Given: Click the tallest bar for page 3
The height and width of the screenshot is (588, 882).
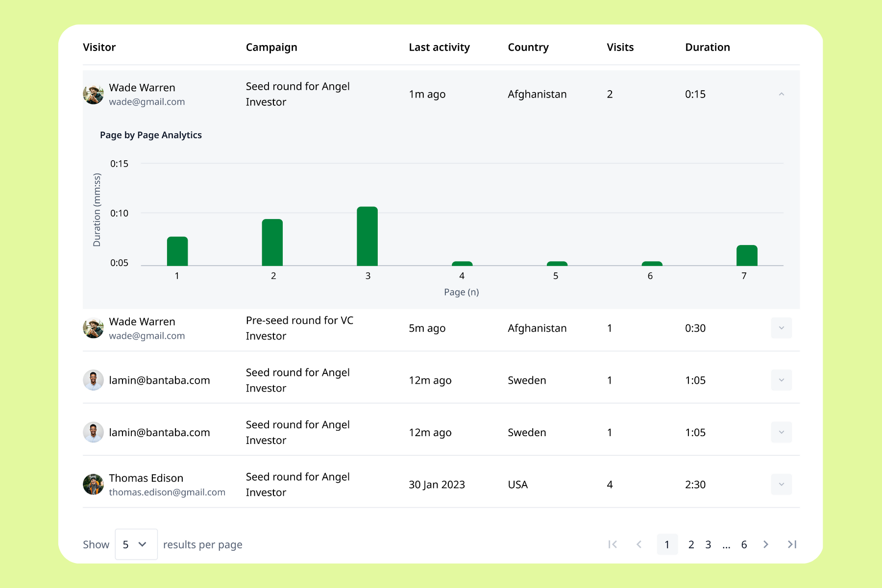Looking at the screenshot, I should [367, 237].
